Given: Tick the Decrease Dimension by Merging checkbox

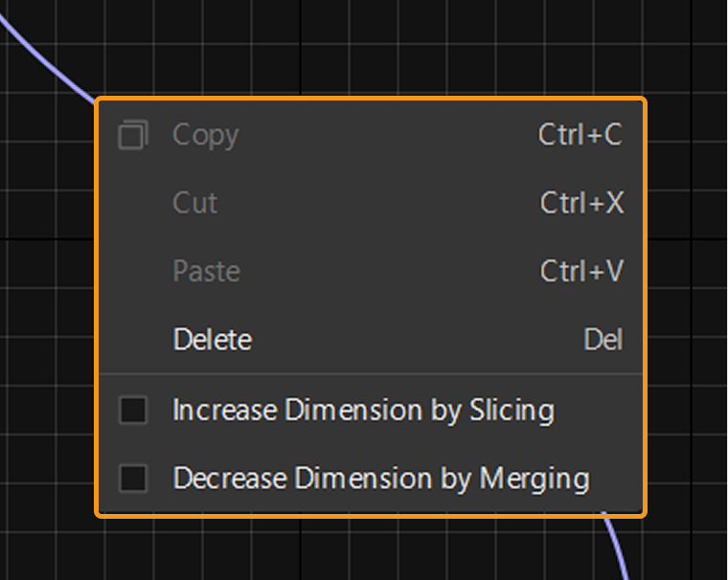Looking at the screenshot, I should pyautogui.click(x=132, y=478).
